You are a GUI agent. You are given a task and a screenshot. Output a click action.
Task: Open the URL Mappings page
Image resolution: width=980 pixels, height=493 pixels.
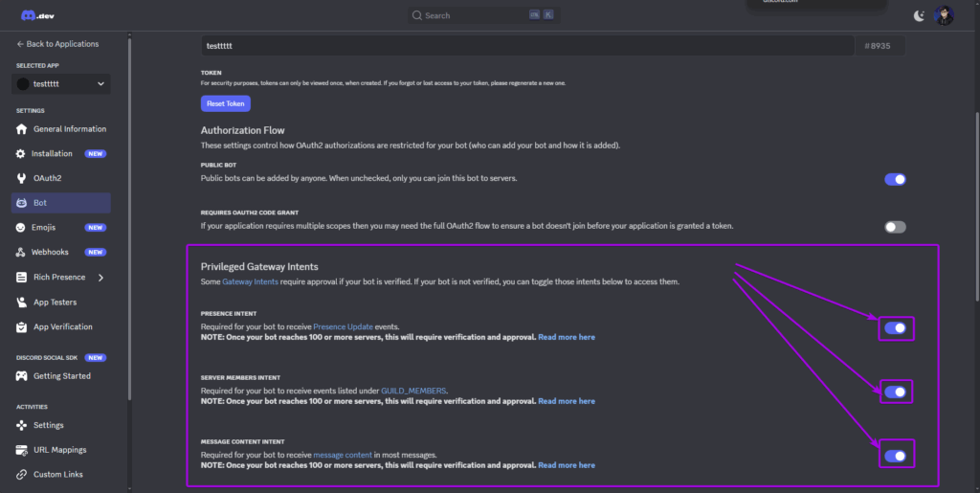pyautogui.click(x=59, y=450)
